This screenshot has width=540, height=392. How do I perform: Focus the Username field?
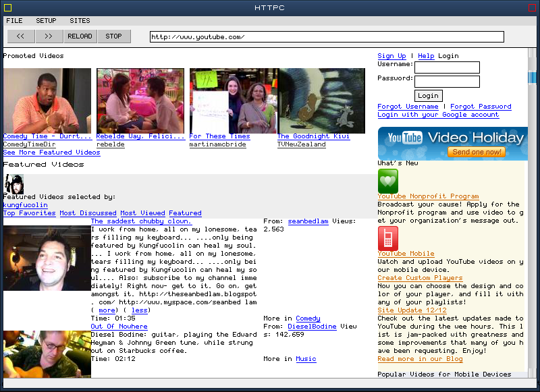point(447,67)
